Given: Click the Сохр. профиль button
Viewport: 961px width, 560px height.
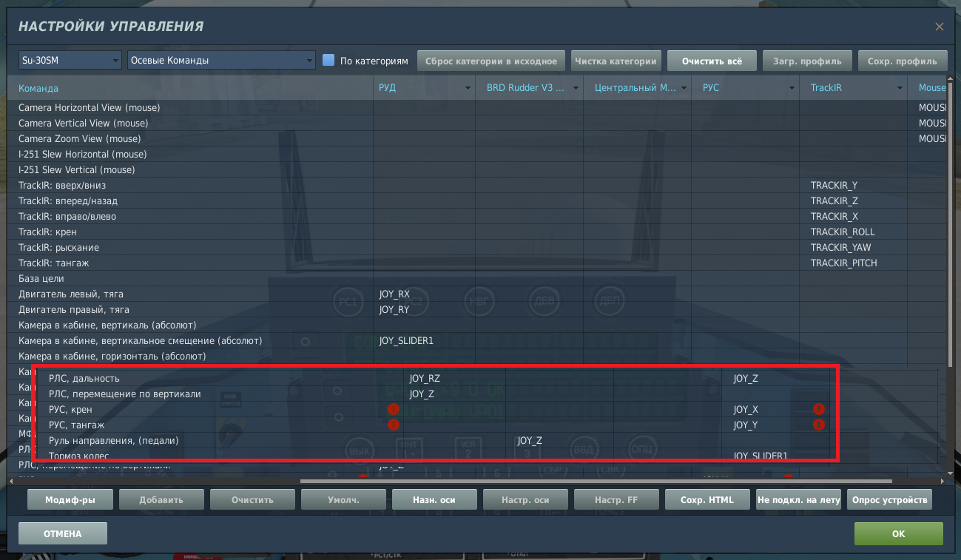Looking at the screenshot, I should tap(903, 61).
